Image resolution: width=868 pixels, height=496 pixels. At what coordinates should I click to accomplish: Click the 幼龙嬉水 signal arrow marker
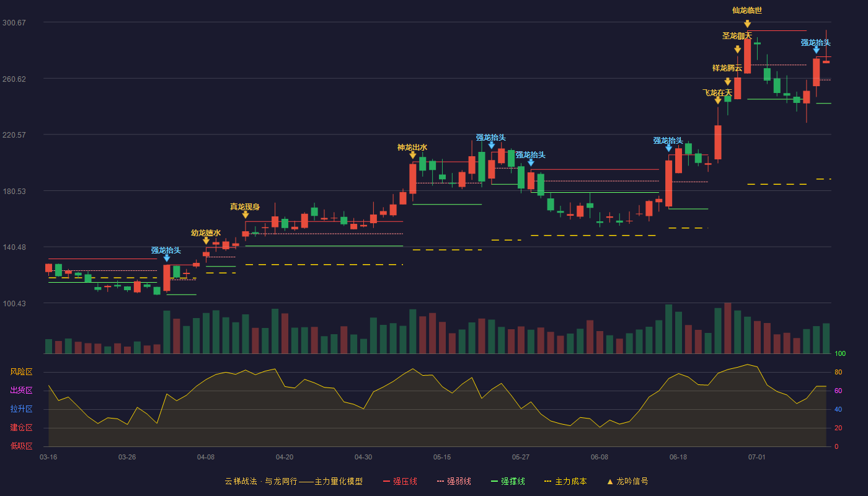point(206,240)
